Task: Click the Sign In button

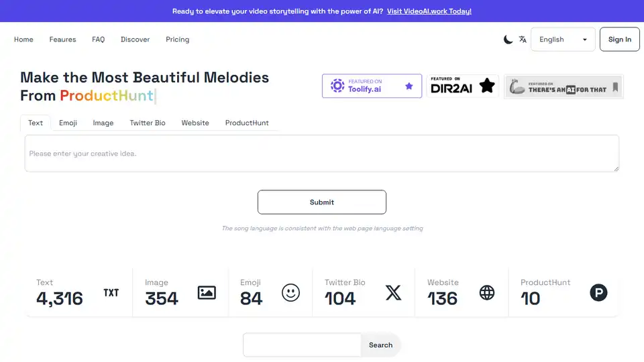Action: [x=619, y=40]
